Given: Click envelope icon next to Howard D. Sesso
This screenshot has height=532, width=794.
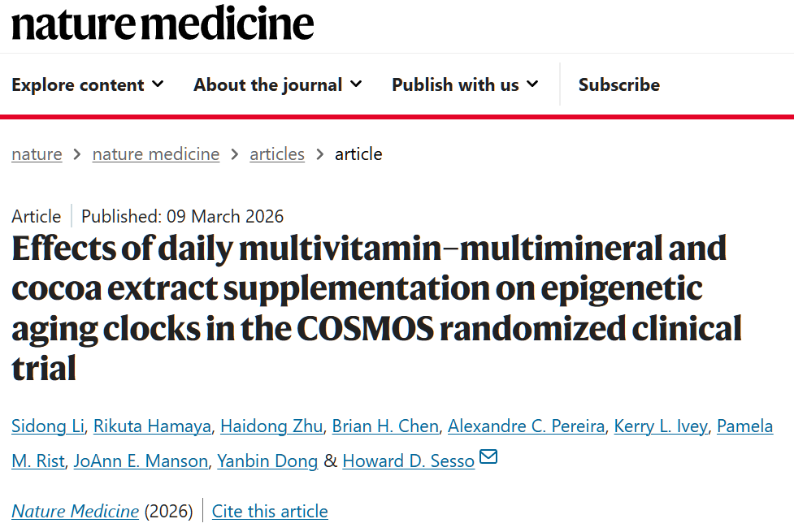Looking at the screenshot, I should pyautogui.click(x=488, y=457).
